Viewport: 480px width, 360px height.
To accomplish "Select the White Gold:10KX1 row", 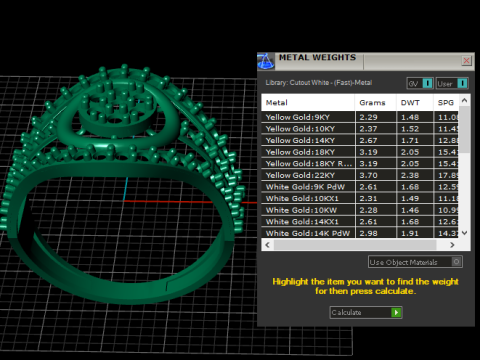I will (360, 199).
